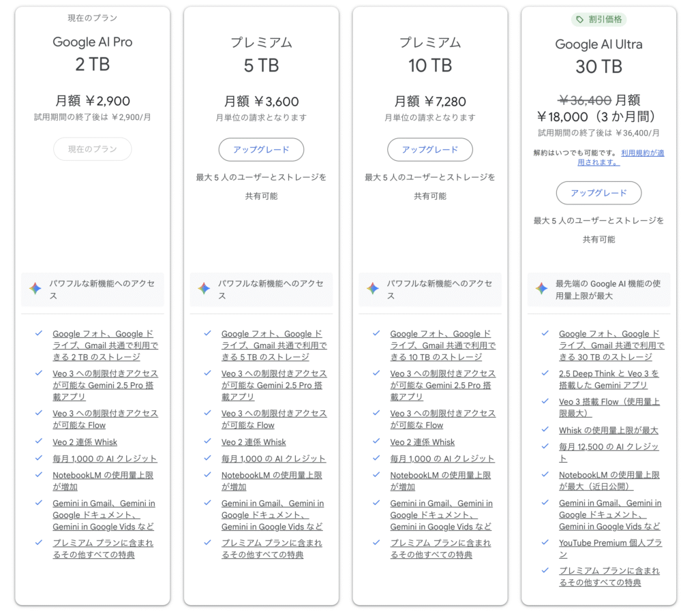Open the Gemini 2.5 Pro 搭載アプリ link in 5 TB card

click(274, 385)
